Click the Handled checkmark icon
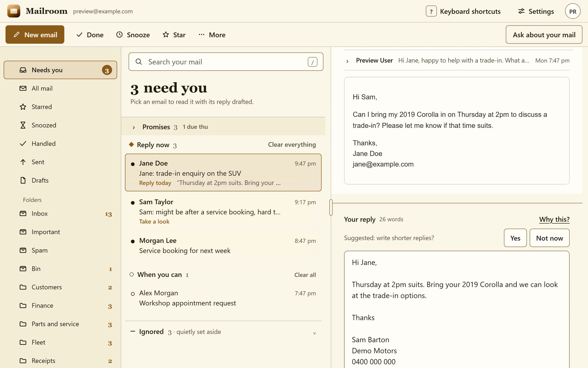The width and height of the screenshot is (588, 368). point(23,144)
